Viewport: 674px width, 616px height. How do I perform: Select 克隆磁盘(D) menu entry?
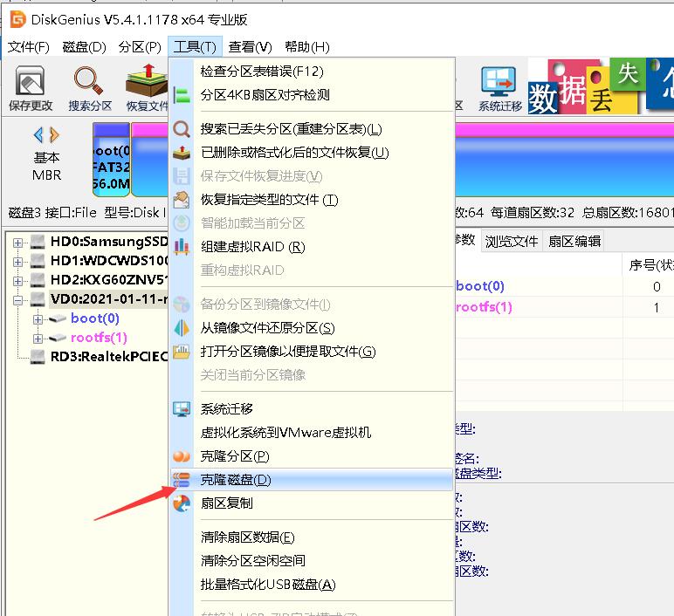312,480
